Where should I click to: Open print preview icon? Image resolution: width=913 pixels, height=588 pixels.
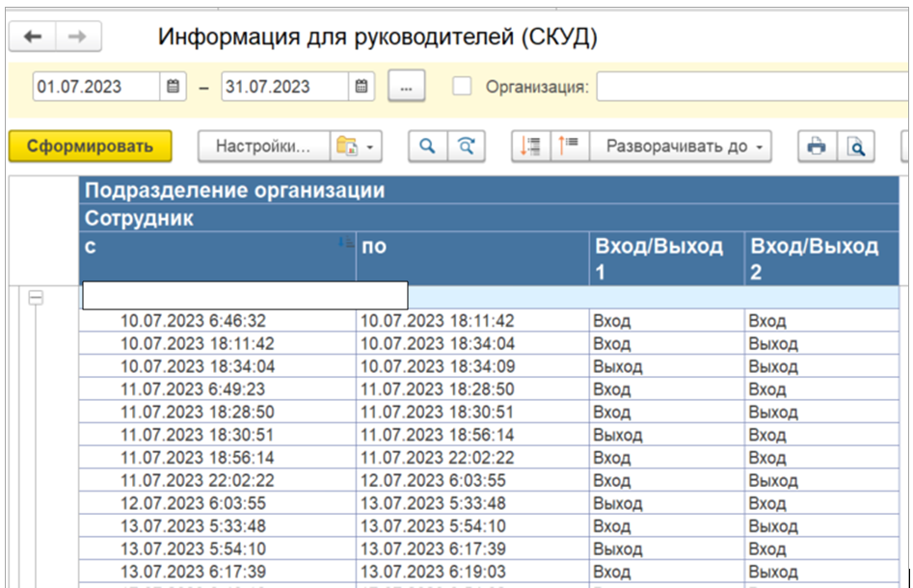854,147
